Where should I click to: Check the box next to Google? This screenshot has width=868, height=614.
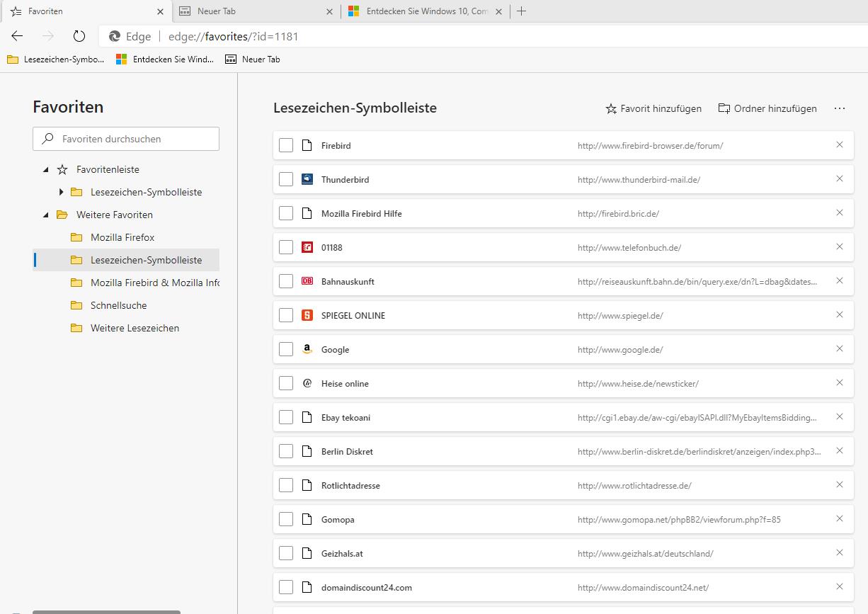tap(286, 349)
